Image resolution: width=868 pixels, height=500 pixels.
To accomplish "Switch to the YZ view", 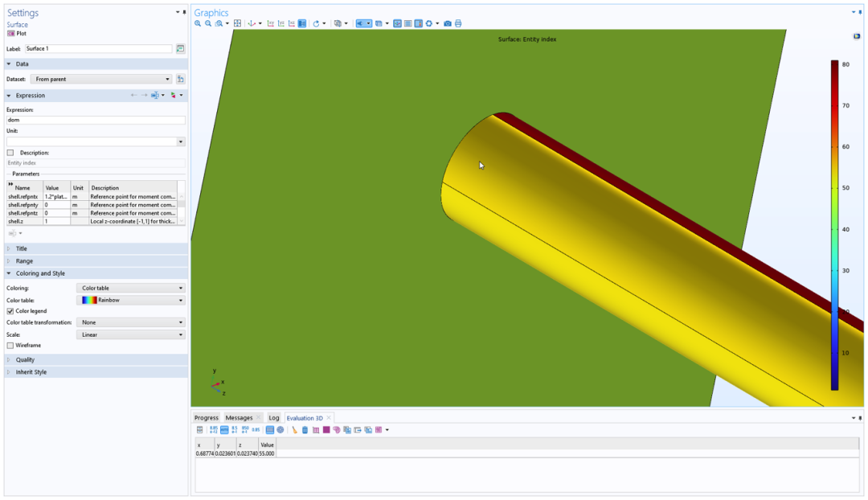I will pos(281,23).
